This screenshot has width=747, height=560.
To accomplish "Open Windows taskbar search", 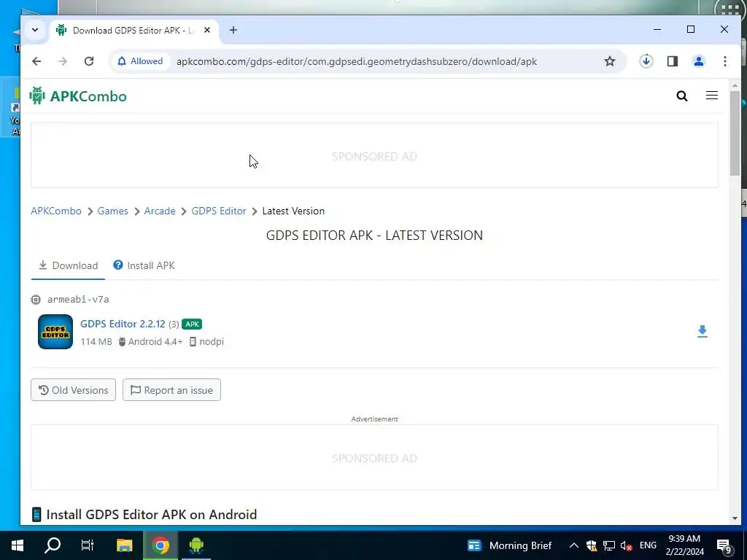I will pyautogui.click(x=53, y=545).
